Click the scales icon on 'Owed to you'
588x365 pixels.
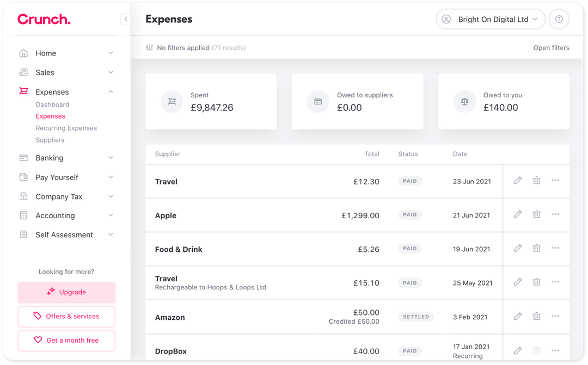[464, 102]
